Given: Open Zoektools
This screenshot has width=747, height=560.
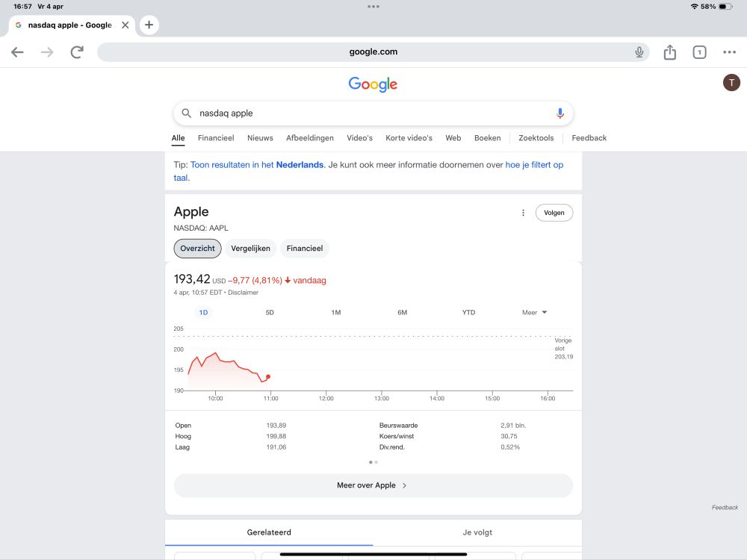Looking at the screenshot, I should (536, 138).
